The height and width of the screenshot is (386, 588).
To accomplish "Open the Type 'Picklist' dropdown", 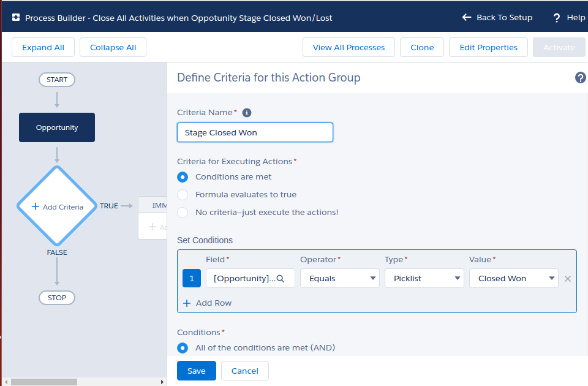I will click(424, 278).
